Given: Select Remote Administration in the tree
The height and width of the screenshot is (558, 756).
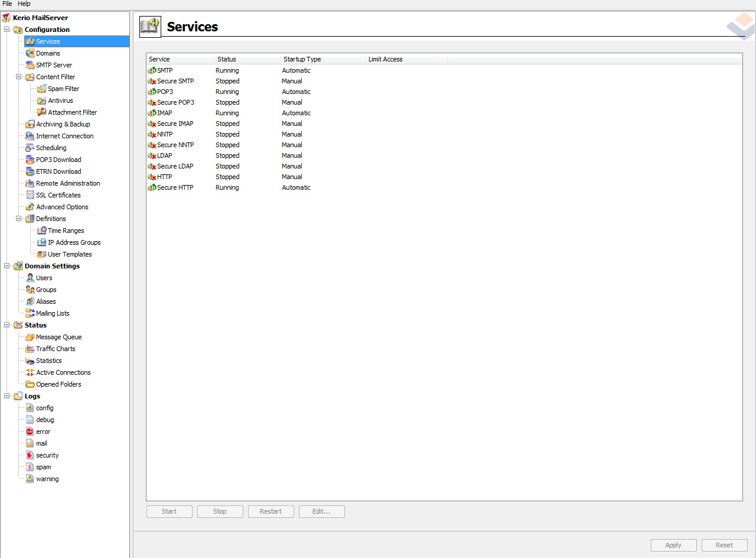Looking at the screenshot, I should point(68,183).
